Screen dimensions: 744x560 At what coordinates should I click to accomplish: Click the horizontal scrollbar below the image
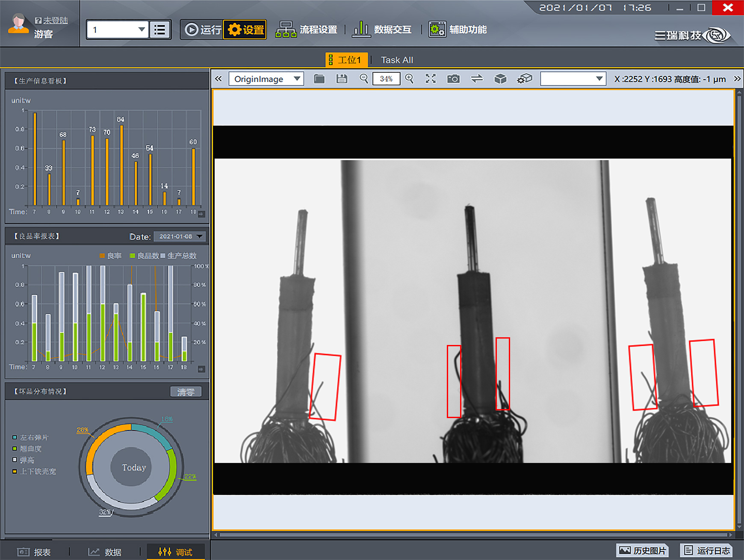pos(474,535)
